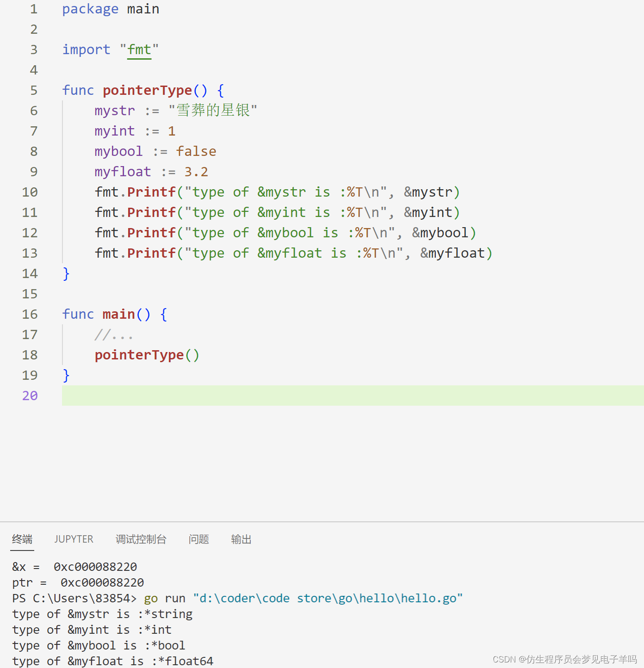Click the myint variable on line 7
The width and height of the screenshot is (644, 668).
115,131
